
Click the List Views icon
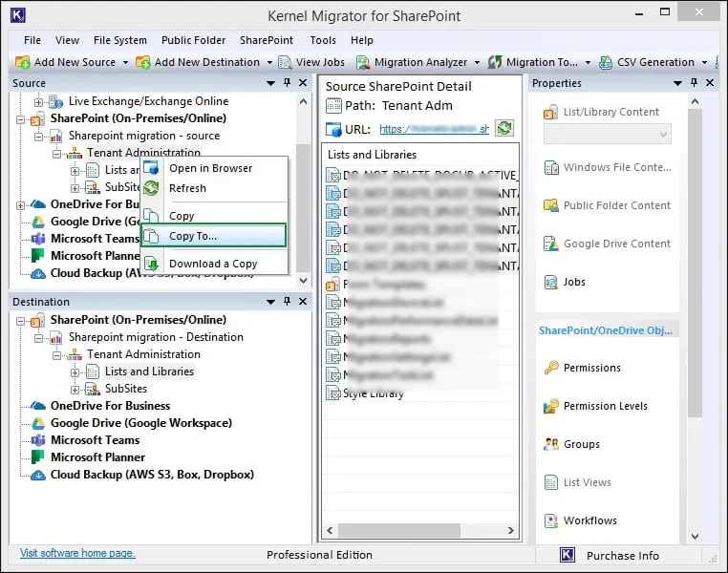(551, 482)
